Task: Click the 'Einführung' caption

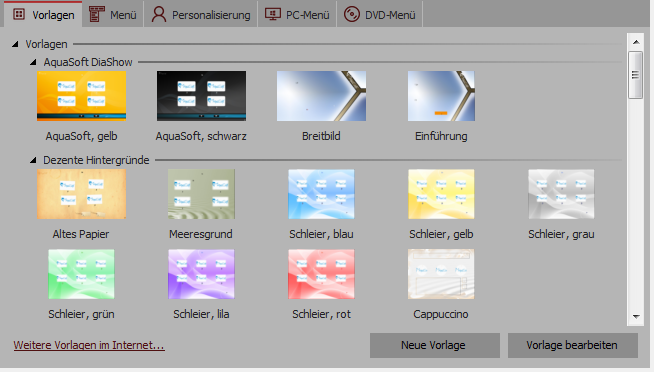Action: (x=441, y=136)
